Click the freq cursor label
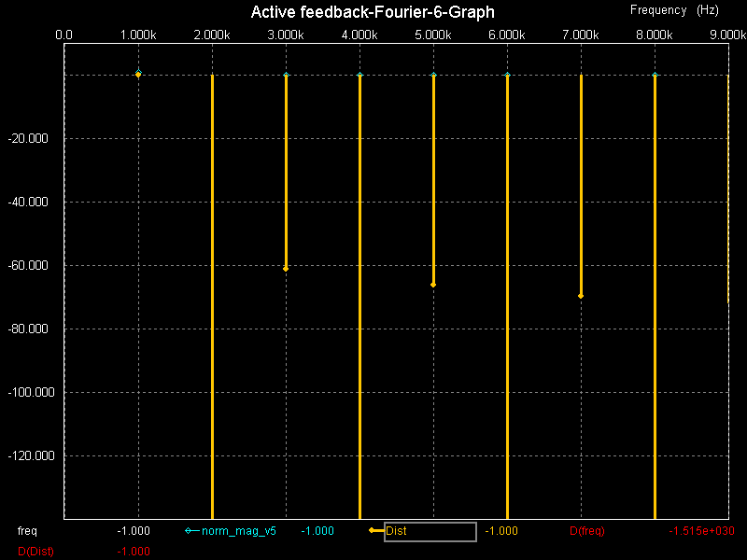Screen dimensions: 747x560 27,531
